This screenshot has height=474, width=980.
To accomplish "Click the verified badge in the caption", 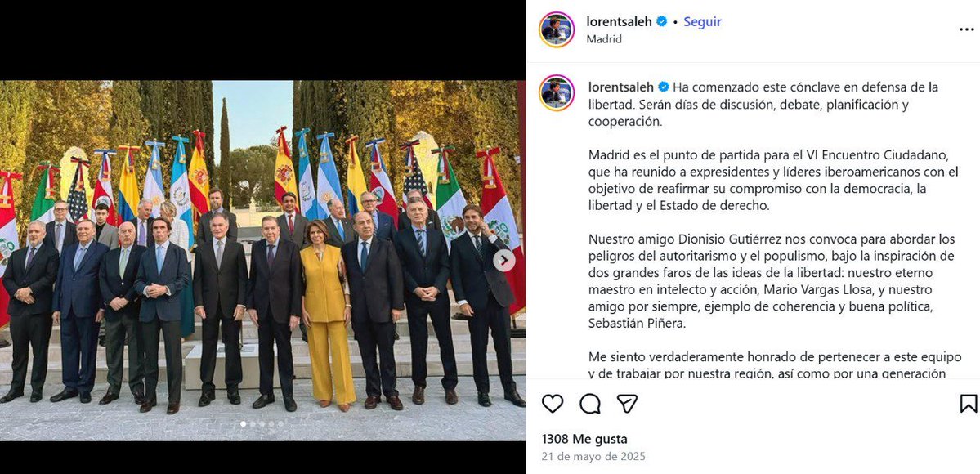I will coord(663,87).
